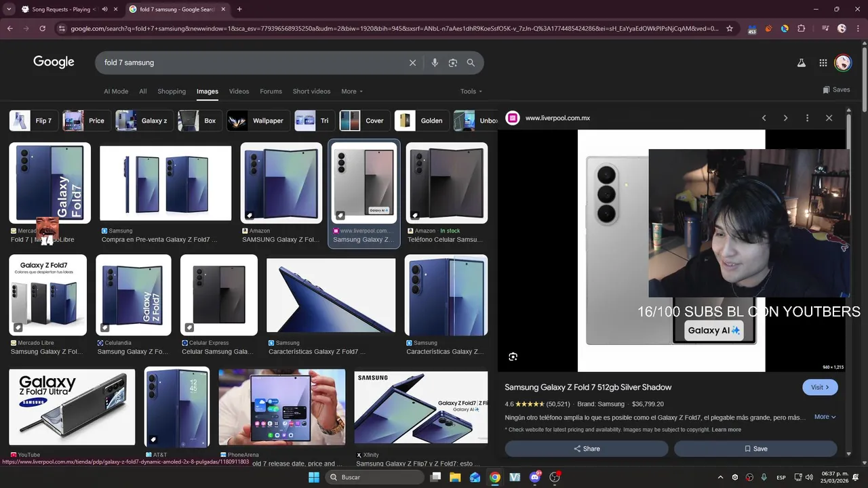The image size is (868, 488).
Task: Visit the Liverpool product page button
Action: (x=820, y=388)
